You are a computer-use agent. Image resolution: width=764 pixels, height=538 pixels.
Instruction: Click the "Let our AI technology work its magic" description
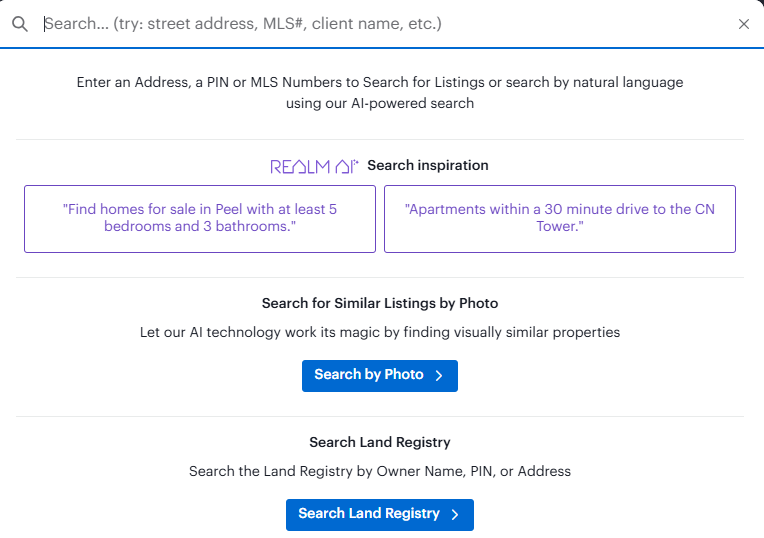[x=380, y=332]
